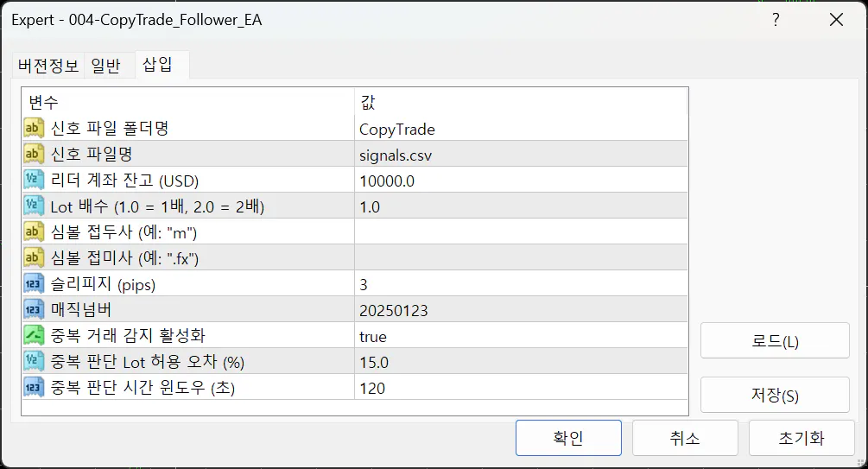Viewport: 868px width, 469px height.
Task: Click the double-type icon beside Lot 배수
Action: [35, 206]
